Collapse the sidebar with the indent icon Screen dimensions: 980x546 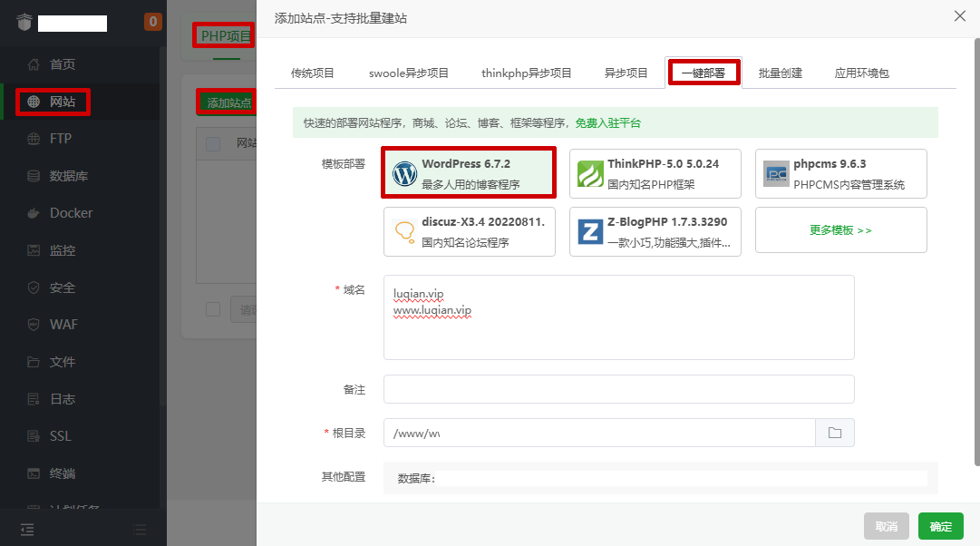(x=27, y=529)
